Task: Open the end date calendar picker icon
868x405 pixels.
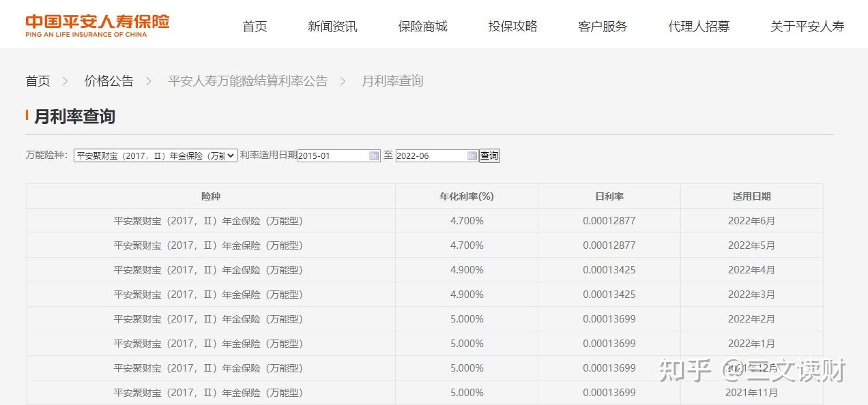Action: click(472, 155)
